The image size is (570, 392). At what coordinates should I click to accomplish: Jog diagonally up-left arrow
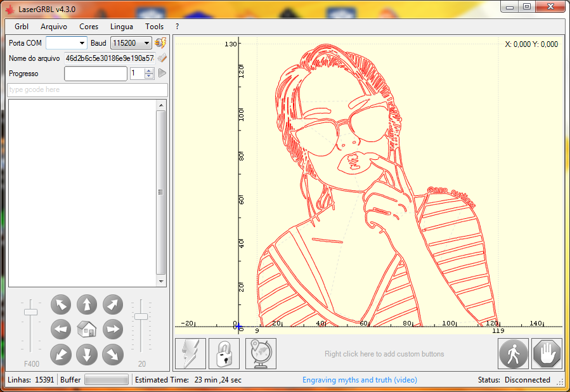coord(61,304)
